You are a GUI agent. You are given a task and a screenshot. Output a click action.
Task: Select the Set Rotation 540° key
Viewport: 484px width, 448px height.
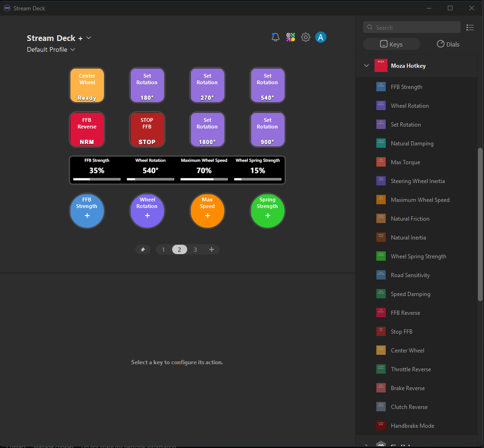pos(267,85)
